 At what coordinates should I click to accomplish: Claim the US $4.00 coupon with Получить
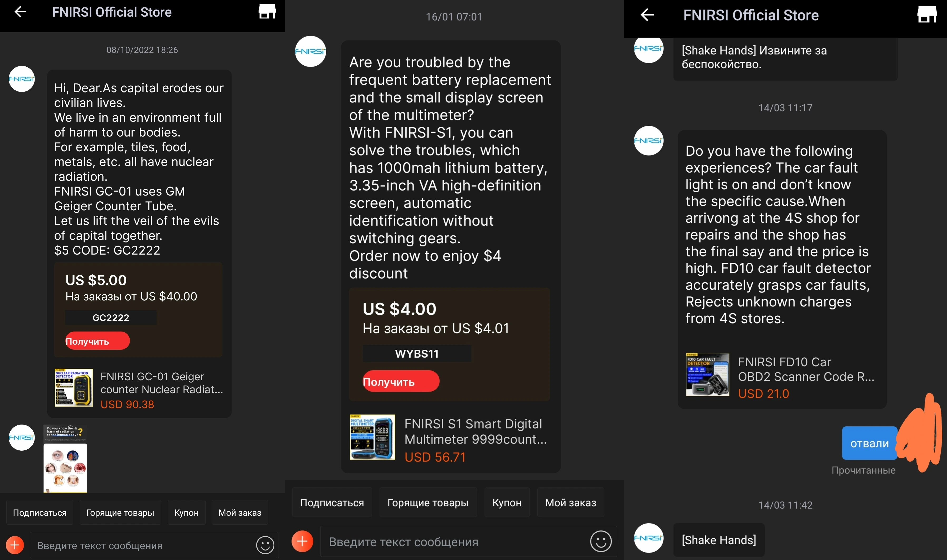[x=401, y=381]
